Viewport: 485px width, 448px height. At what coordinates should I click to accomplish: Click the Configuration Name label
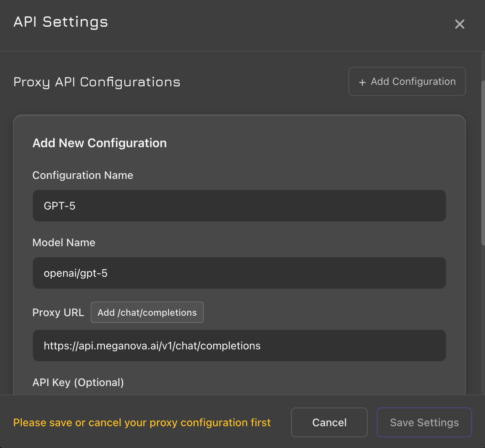coord(83,175)
